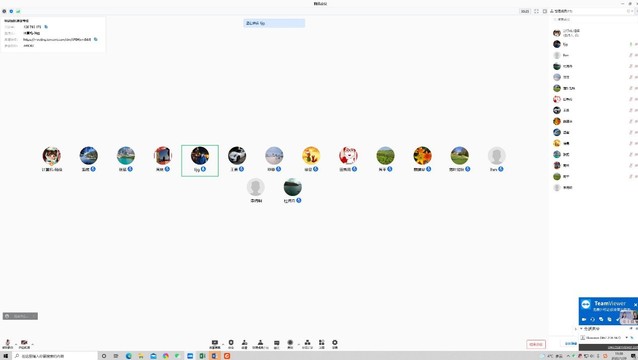The image size is (638, 360).
Task: Open the security shield option
Action: [x=231, y=344]
